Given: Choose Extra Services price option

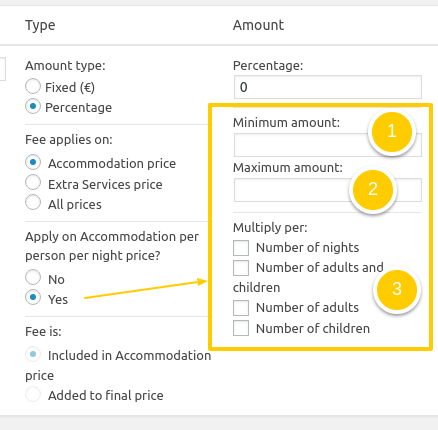Looking at the screenshot, I should (x=33, y=183).
